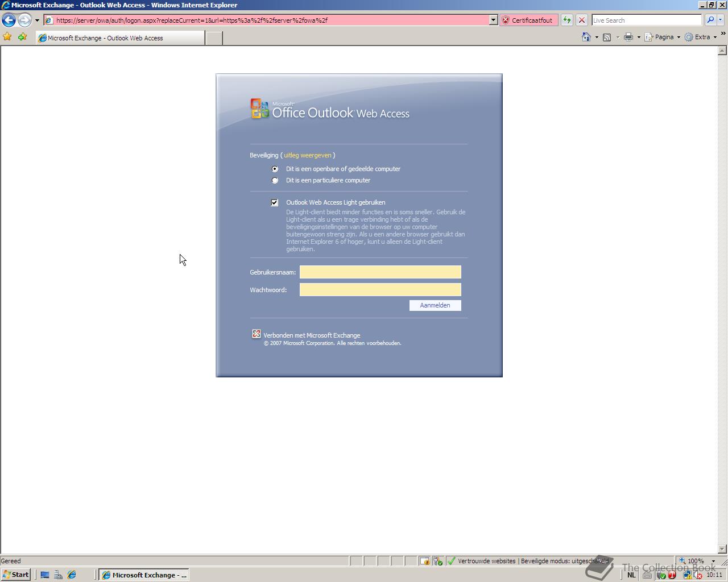Show more toolbar commands chevron
Image resolution: width=728 pixels, height=582 pixels.
pyautogui.click(x=723, y=34)
